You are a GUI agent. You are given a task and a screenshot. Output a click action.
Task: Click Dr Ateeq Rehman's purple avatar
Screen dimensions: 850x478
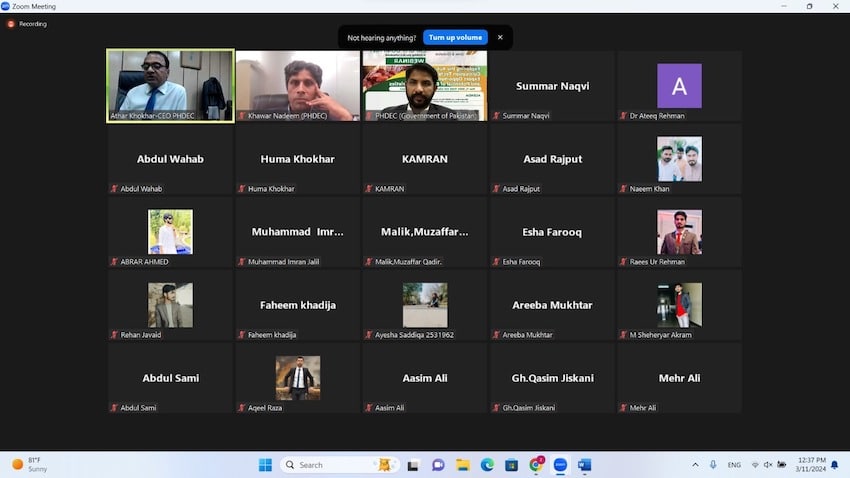click(x=679, y=86)
